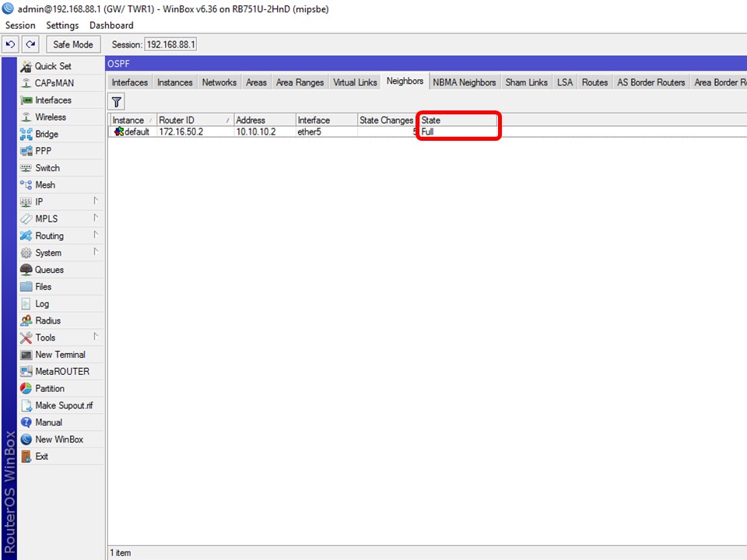This screenshot has width=747, height=560.
Task: Switch to the Sham Links tab
Action: click(527, 82)
